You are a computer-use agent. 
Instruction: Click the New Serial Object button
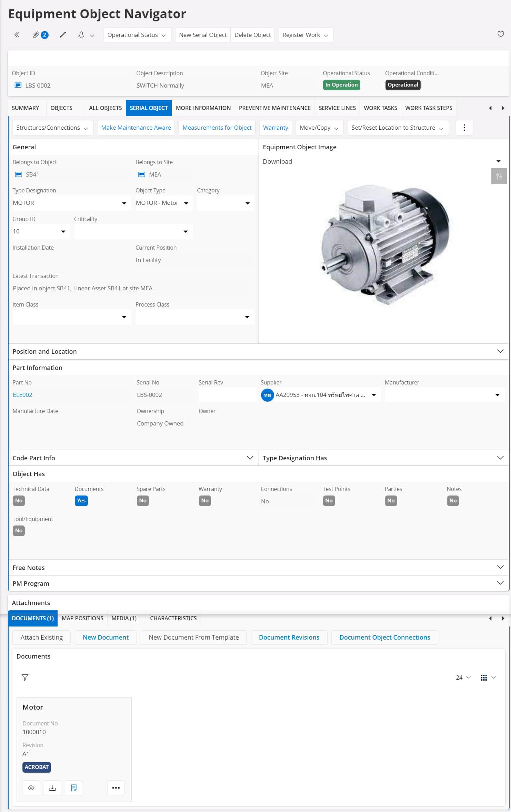click(202, 35)
